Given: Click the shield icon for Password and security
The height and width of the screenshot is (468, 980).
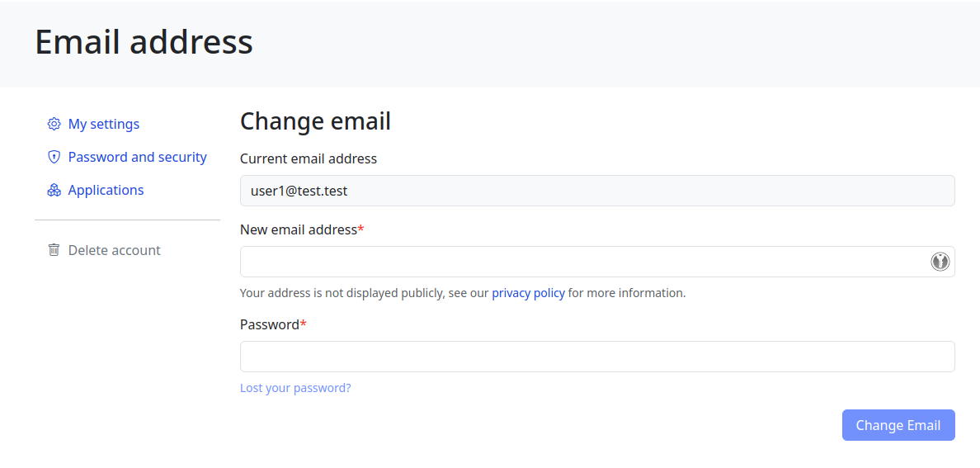Looking at the screenshot, I should coord(54,157).
